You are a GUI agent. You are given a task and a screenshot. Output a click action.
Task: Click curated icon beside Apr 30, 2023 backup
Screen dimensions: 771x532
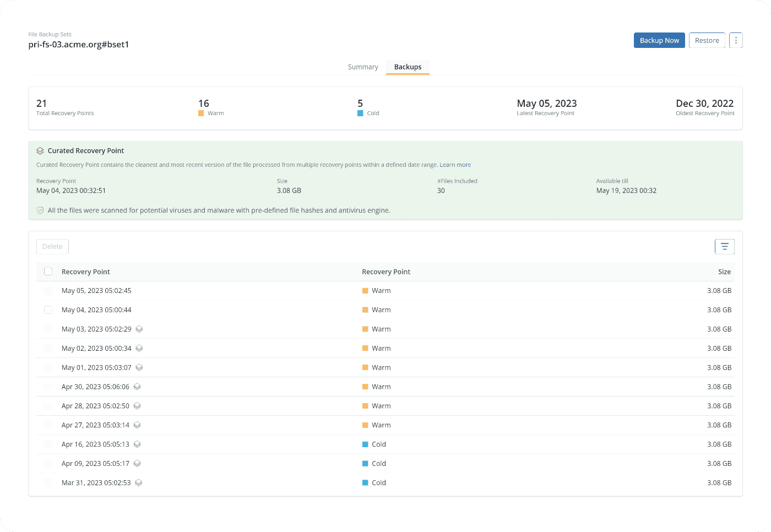pyautogui.click(x=137, y=387)
